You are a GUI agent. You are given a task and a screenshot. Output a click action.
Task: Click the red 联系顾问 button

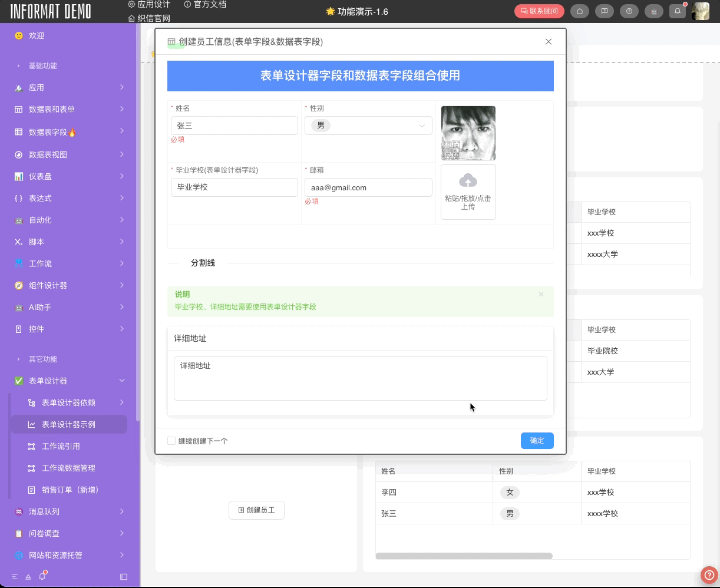pyautogui.click(x=539, y=11)
